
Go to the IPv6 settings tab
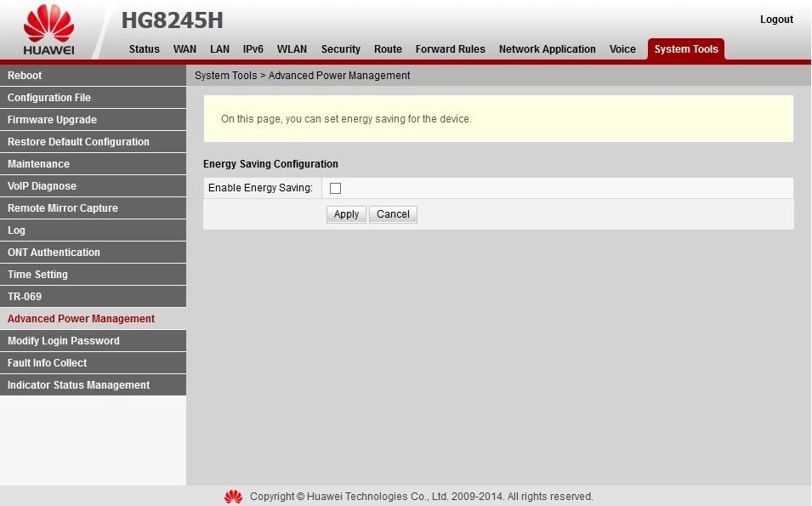click(x=253, y=48)
